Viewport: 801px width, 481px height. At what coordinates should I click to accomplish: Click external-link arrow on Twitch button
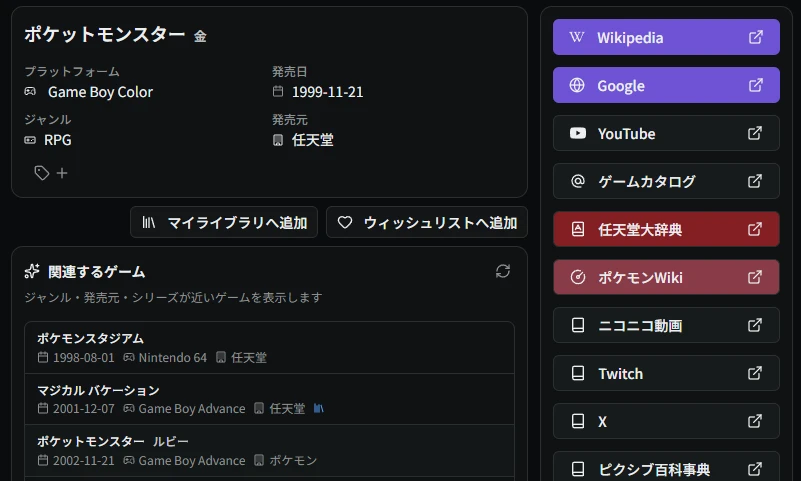pyautogui.click(x=755, y=373)
